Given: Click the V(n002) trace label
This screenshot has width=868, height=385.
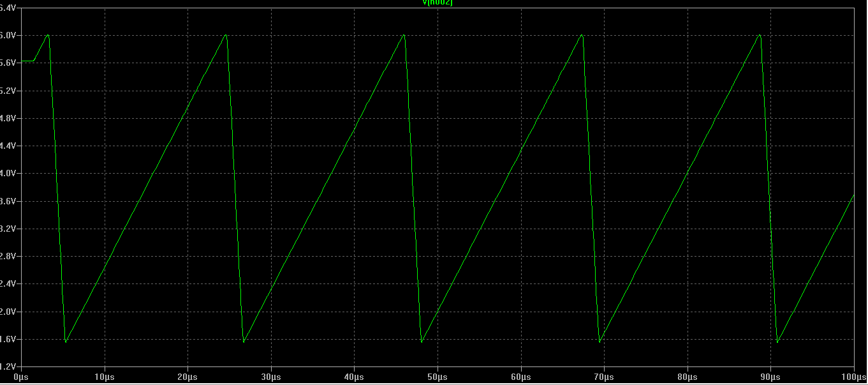Looking at the screenshot, I should pos(438,3).
